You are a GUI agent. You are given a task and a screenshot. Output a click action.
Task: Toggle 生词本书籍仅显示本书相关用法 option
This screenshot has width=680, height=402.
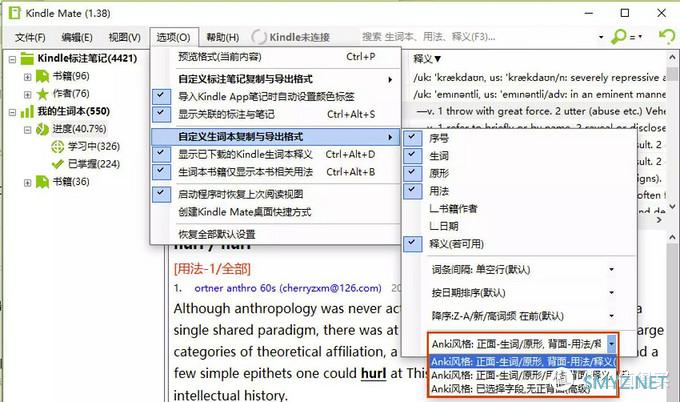pos(161,172)
